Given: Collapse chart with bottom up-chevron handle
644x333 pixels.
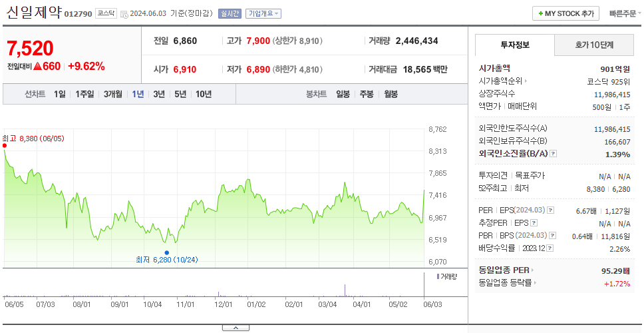Looking at the screenshot, I should (x=236, y=328).
